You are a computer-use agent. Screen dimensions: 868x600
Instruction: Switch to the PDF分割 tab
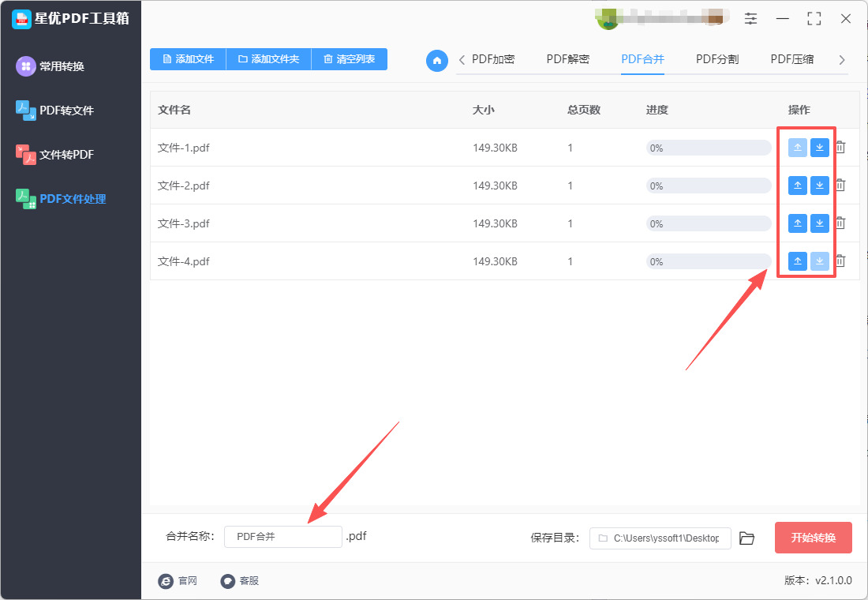point(717,59)
